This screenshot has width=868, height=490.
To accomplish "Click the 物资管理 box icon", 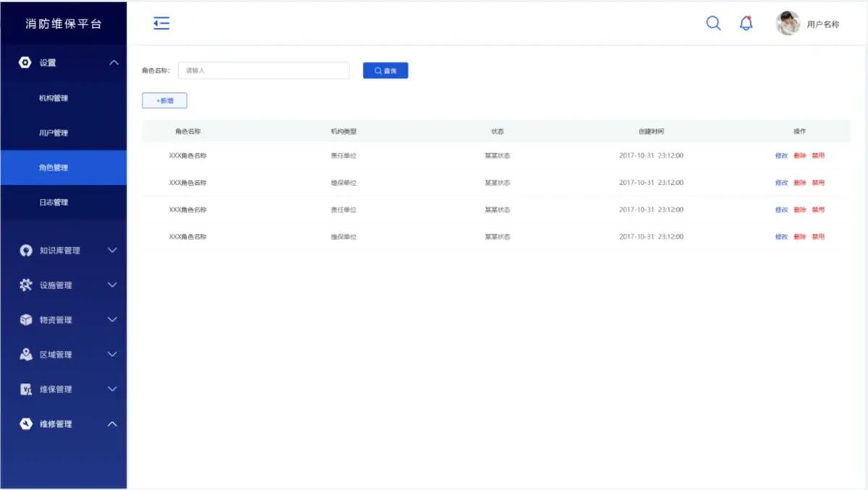I will [x=25, y=319].
